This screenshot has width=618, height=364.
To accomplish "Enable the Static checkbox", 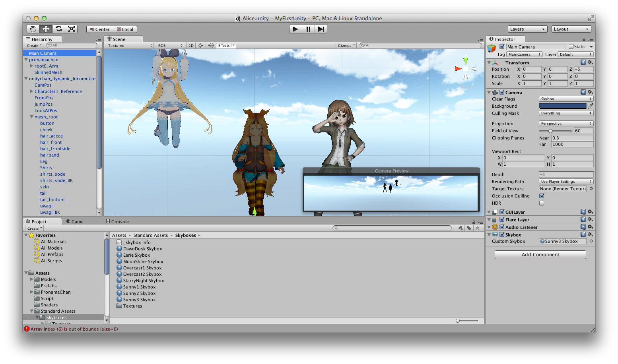I will pos(571,46).
